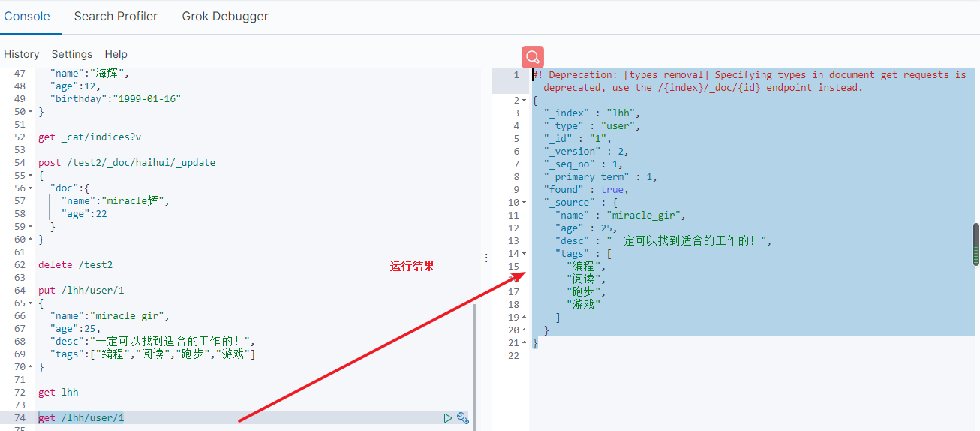
Task: Open the Settings link
Action: [x=72, y=54]
